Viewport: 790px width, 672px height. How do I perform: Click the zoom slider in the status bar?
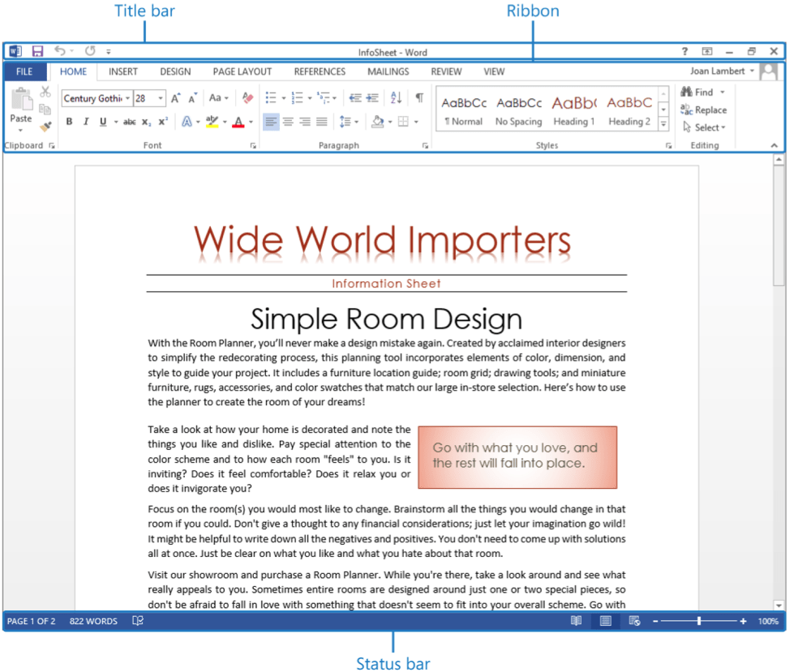(699, 621)
